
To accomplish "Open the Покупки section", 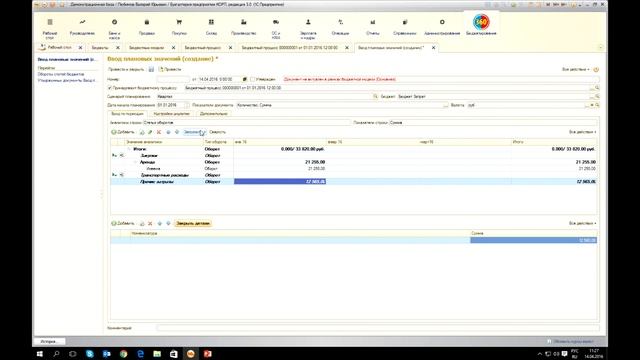I will 179,27.
